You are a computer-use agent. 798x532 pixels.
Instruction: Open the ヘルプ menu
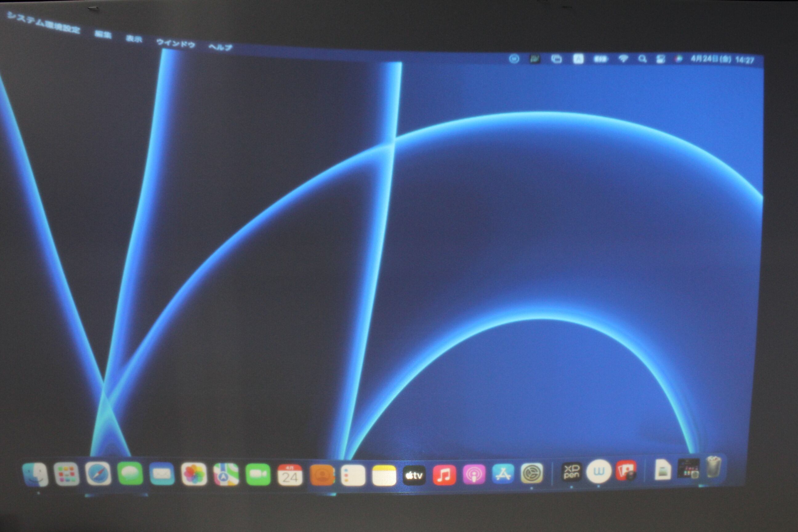tap(220, 47)
